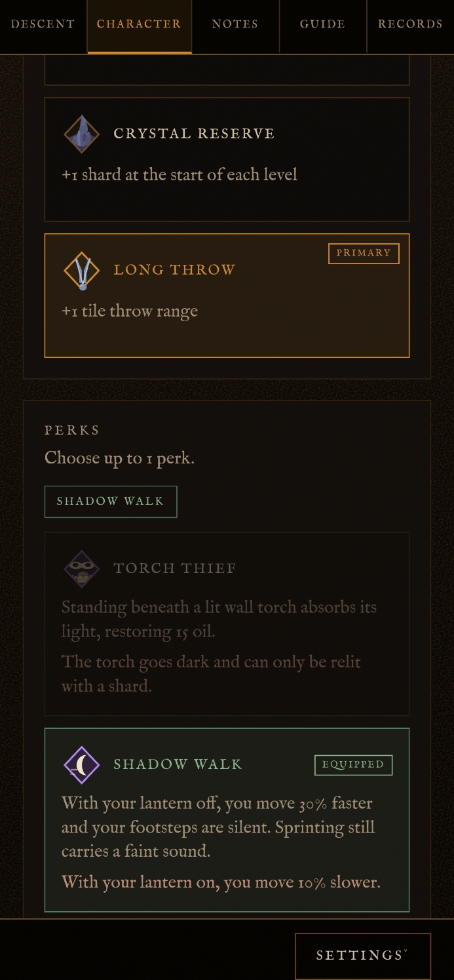Click the Shadow Walk card title

[x=178, y=764]
